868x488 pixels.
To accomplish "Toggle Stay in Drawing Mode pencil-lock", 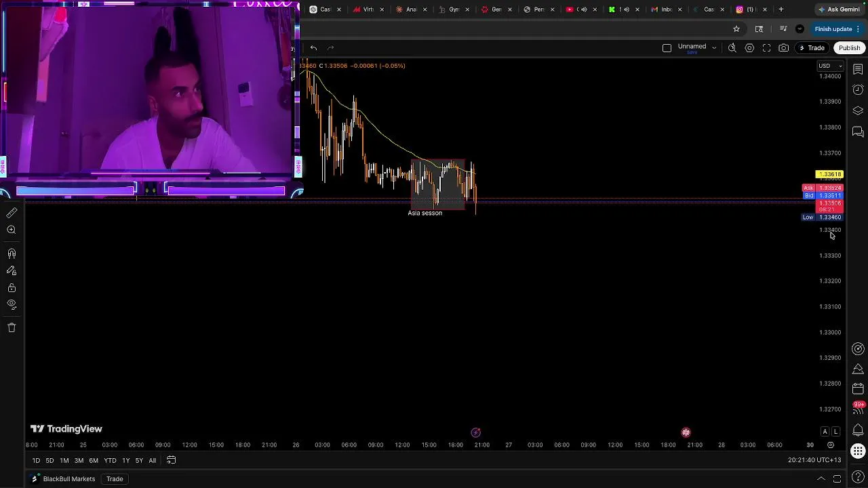I will click(x=12, y=270).
